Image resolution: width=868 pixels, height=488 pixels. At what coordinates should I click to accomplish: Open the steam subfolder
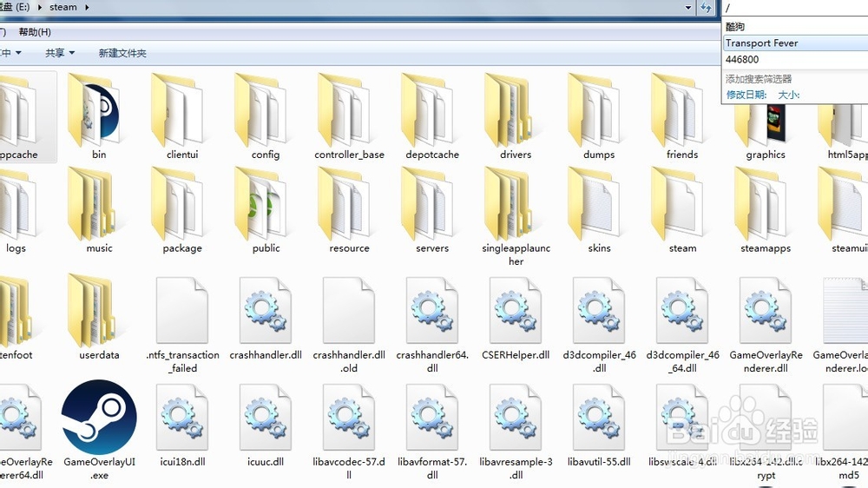pos(682,210)
